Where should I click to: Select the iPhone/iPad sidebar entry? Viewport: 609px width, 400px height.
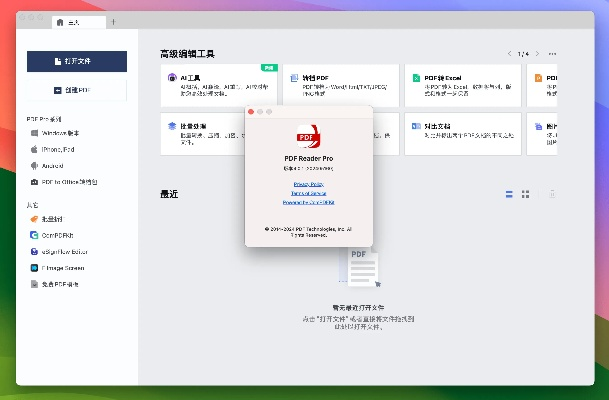point(60,149)
